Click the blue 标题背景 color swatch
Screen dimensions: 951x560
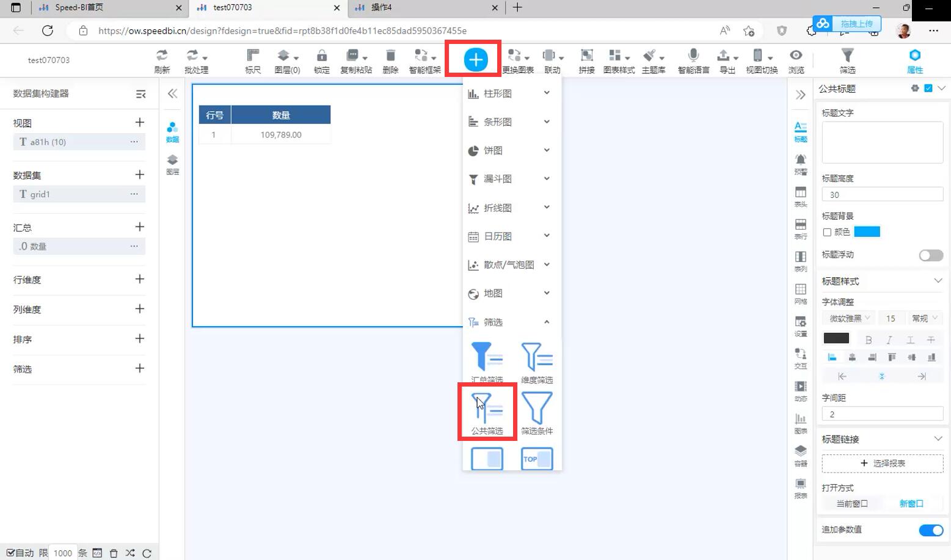coord(867,232)
